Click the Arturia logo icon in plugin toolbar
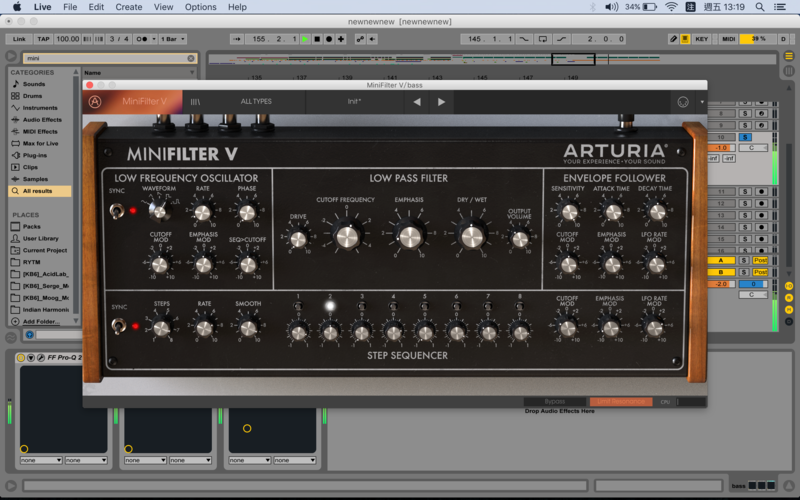 click(95, 101)
